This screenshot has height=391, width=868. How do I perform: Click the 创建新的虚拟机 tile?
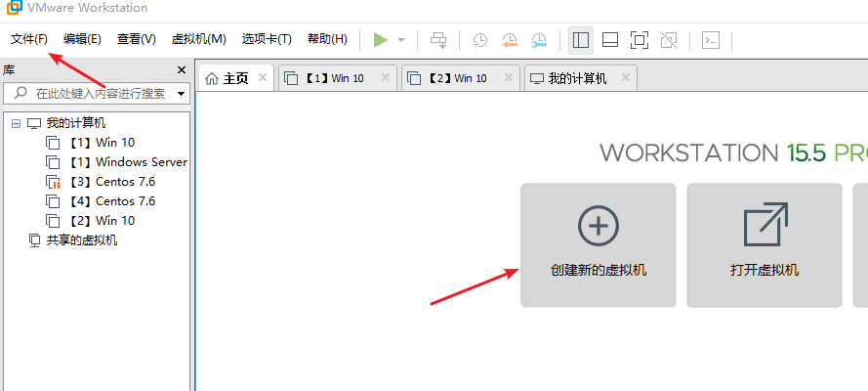point(598,244)
